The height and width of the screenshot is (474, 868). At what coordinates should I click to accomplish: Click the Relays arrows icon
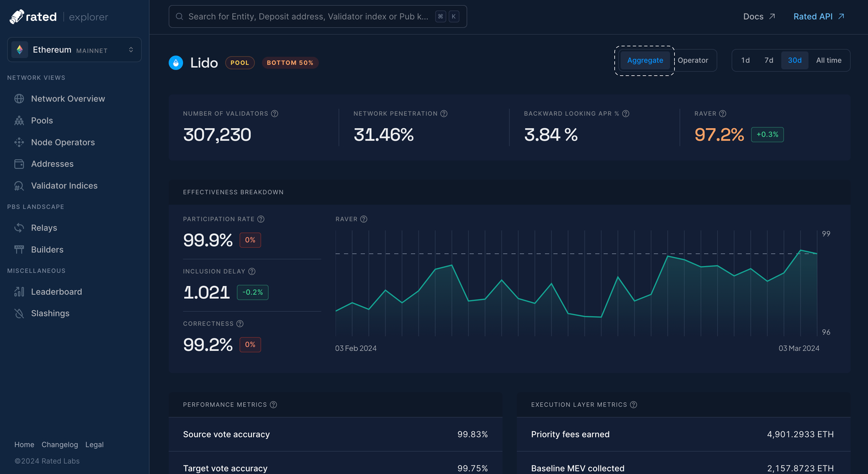point(19,228)
